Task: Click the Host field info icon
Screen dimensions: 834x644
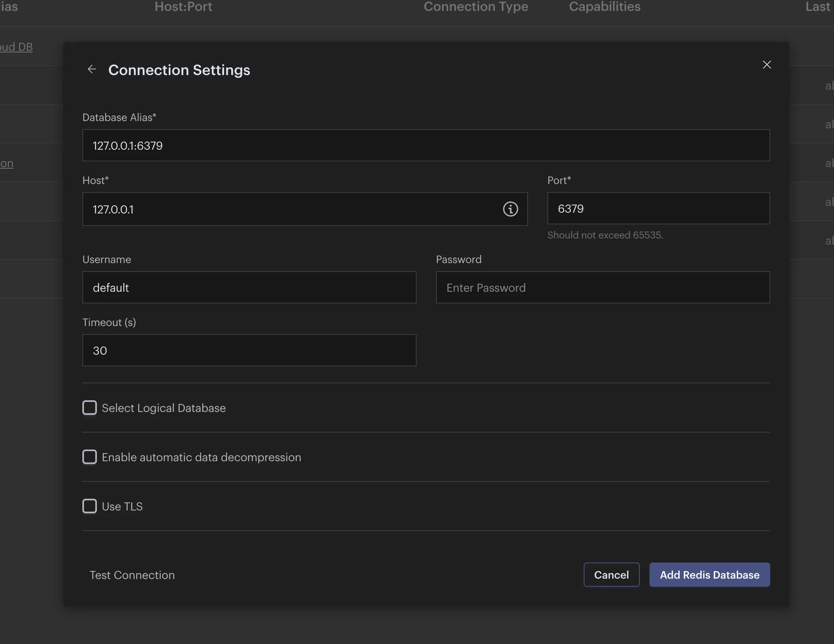Action: coord(510,209)
